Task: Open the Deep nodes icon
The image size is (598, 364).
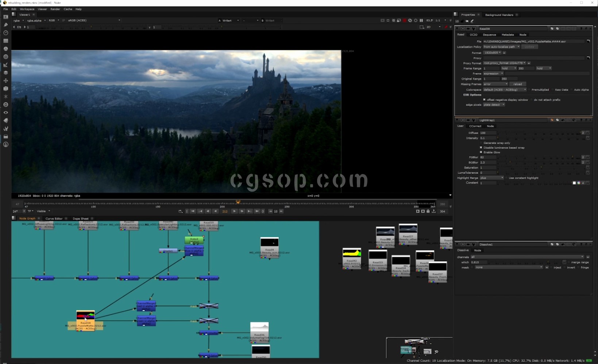Action: 5,105
